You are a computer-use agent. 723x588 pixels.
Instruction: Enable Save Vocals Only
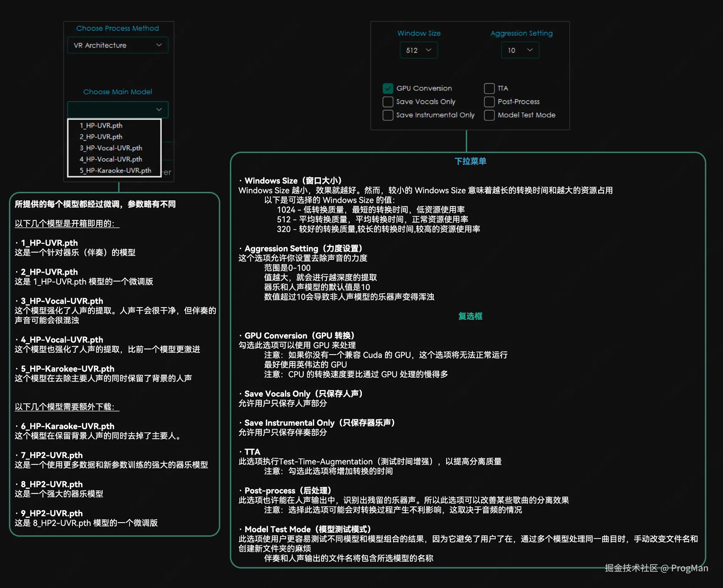coord(388,102)
